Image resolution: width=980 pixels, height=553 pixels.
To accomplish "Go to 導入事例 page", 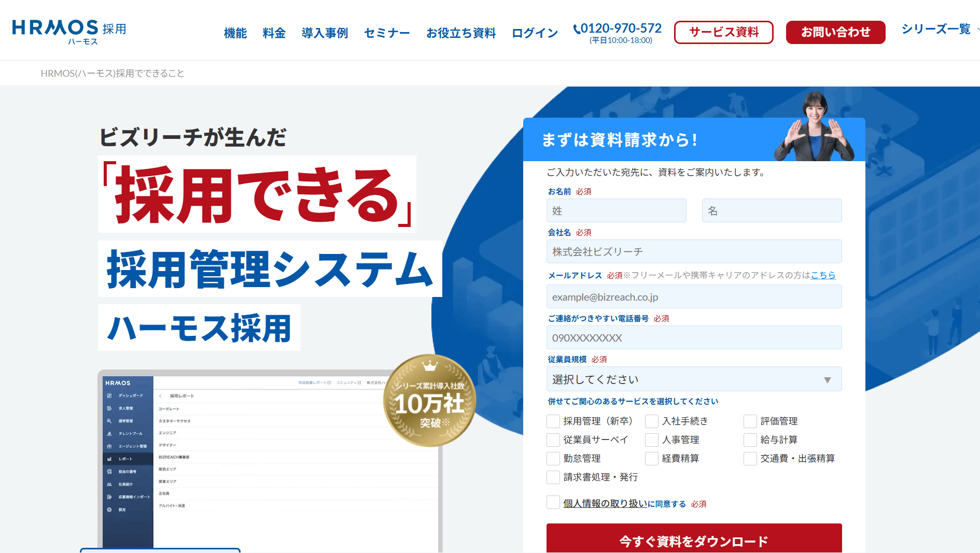I will pyautogui.click(x=325, y=33).
